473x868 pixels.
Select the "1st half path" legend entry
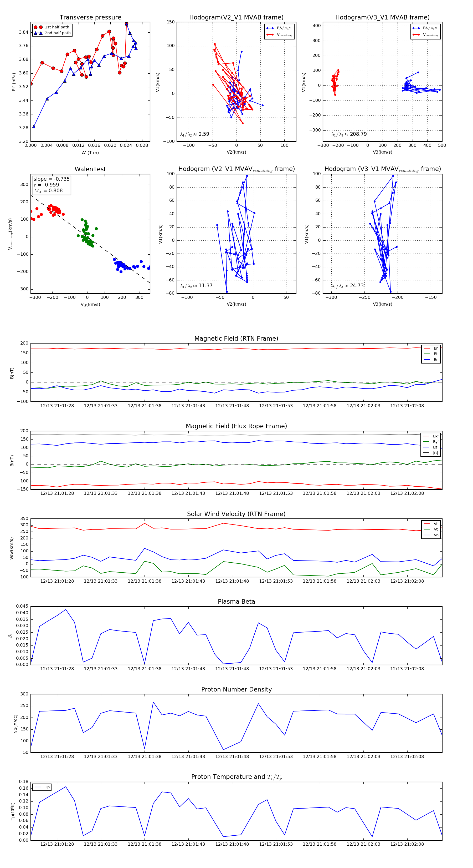click(52, 27)
